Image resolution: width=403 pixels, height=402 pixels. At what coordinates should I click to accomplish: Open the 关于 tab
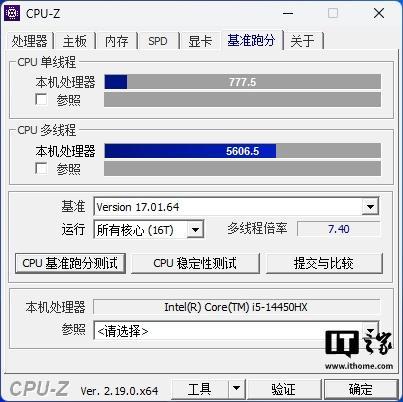click(x=302, y=41)
